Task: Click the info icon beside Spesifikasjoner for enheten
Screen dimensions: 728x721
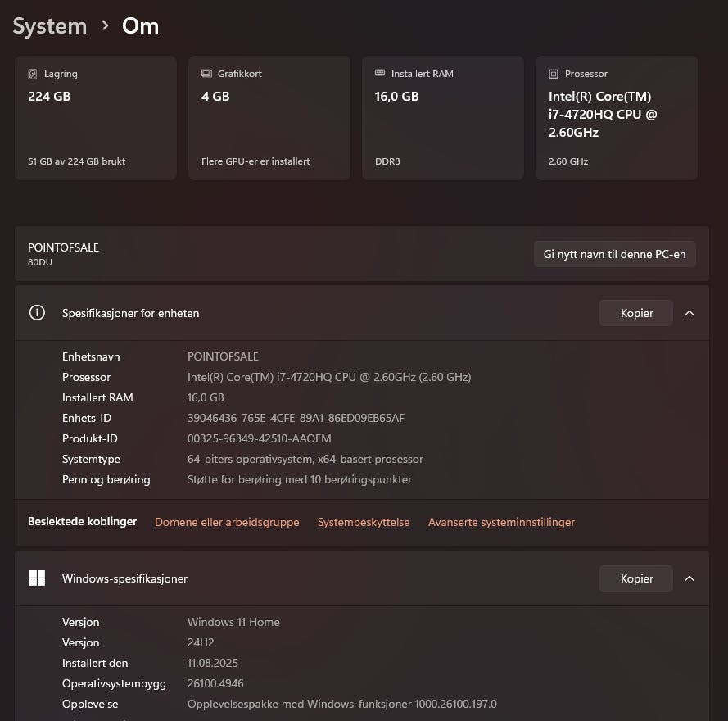Action: click(x=37, y=313)
